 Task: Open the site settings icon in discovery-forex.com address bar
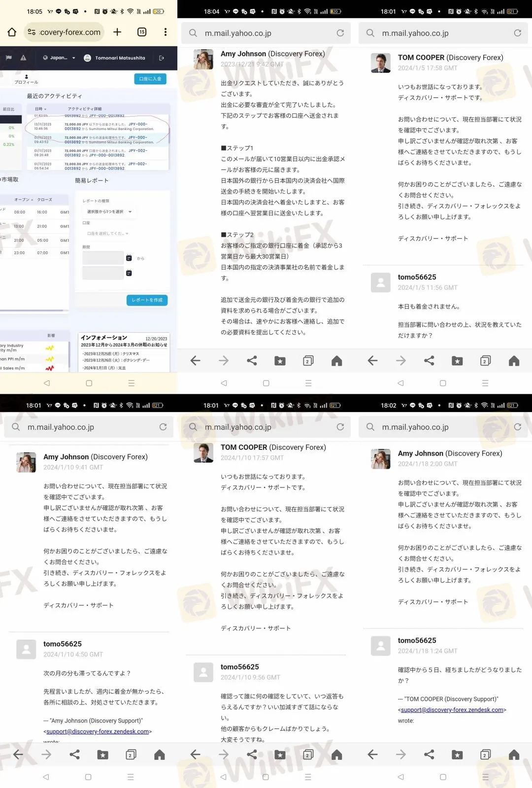pos(32,32)
